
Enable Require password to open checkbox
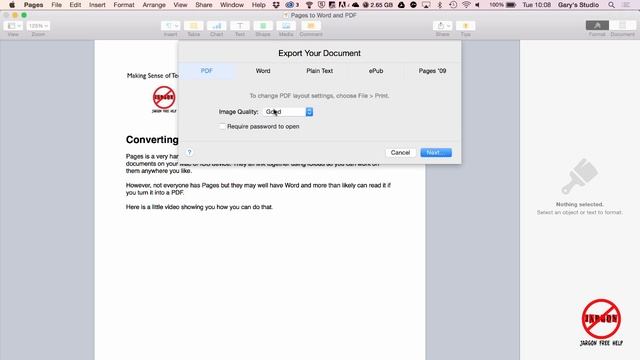pyautogui.click(x=222, y=127)
